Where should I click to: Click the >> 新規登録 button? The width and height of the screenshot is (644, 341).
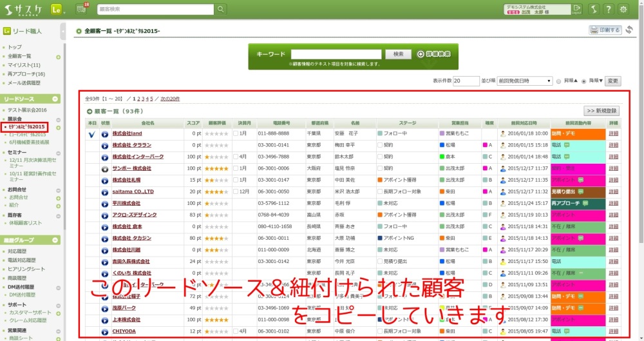click(601, 111)
